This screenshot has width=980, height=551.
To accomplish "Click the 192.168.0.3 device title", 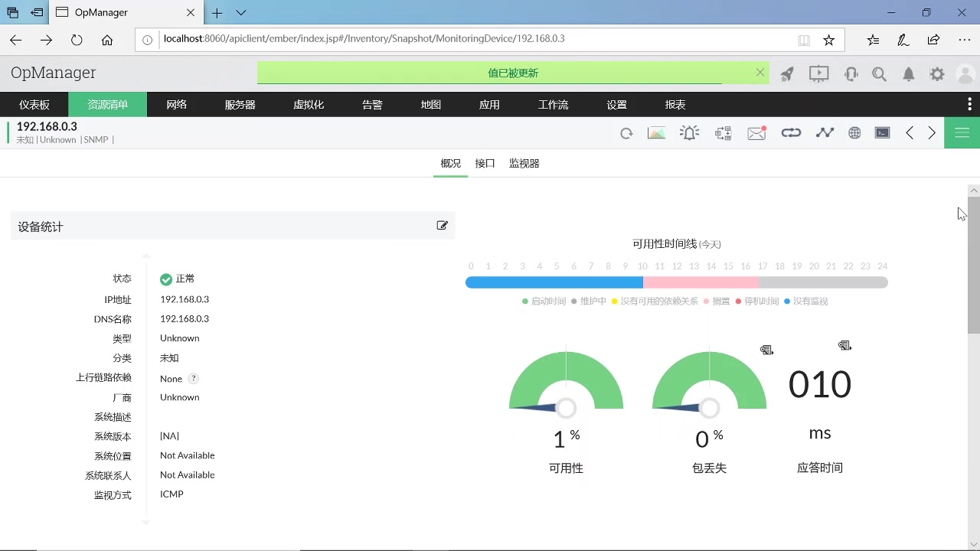I will [47, 126].
